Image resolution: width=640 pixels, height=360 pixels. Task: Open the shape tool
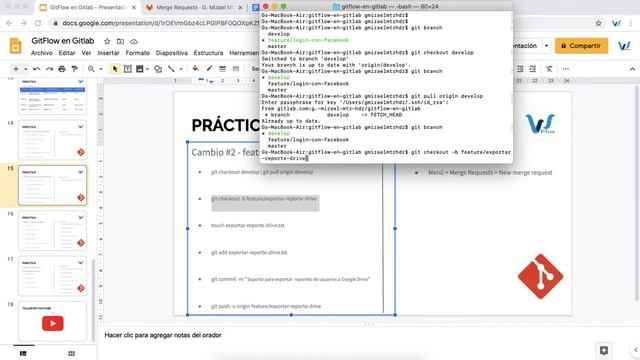(x=158, y=69)
